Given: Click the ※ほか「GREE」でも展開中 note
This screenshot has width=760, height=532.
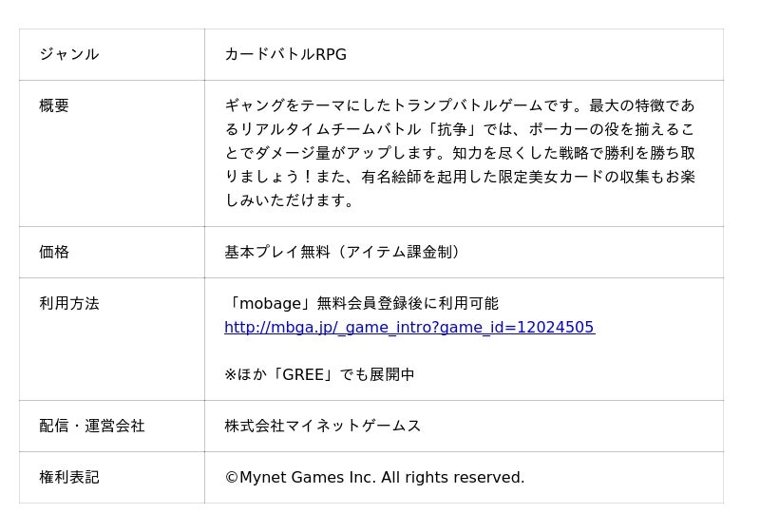Looking at the screenshot, I should coord(319,374).
